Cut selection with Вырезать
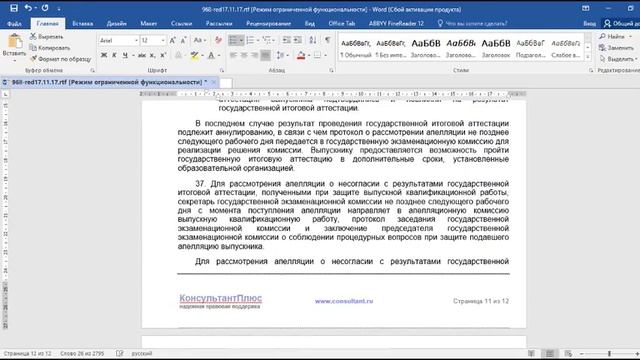 46,37
